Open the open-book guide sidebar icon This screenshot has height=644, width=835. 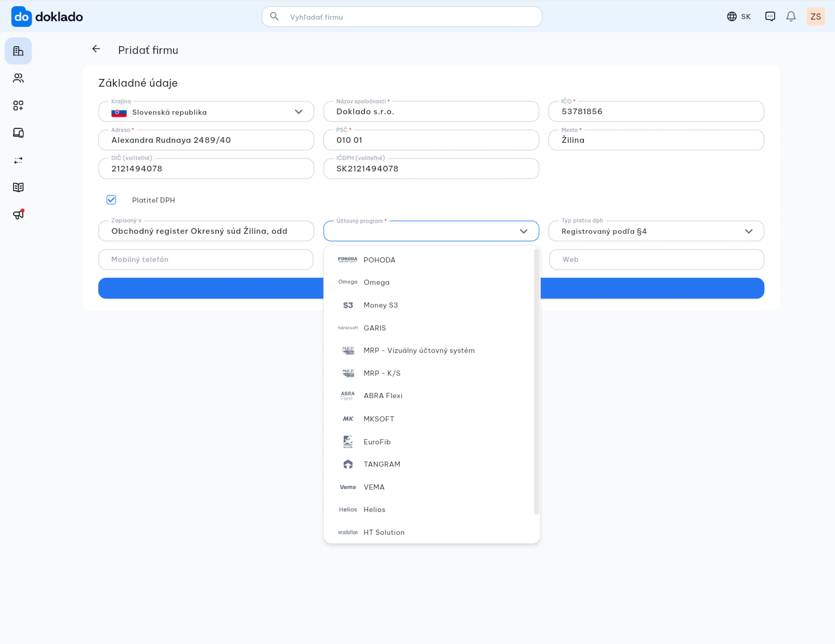click(18, 187)
